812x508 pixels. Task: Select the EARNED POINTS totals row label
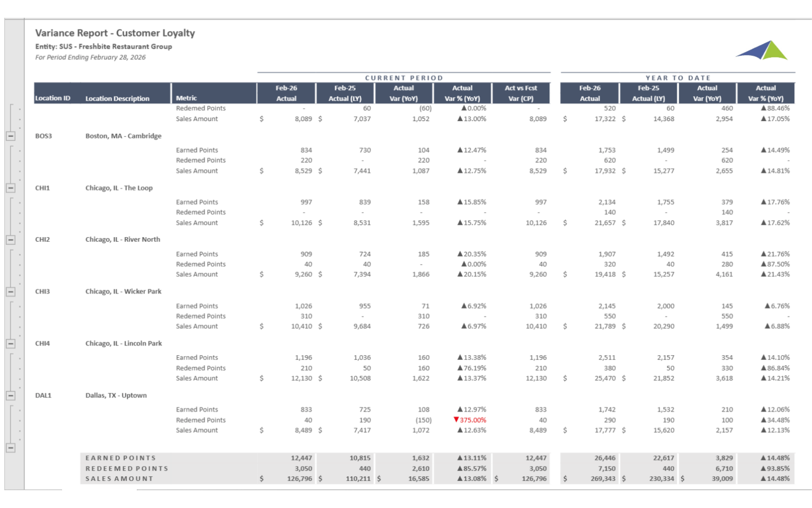coord(121,458)
